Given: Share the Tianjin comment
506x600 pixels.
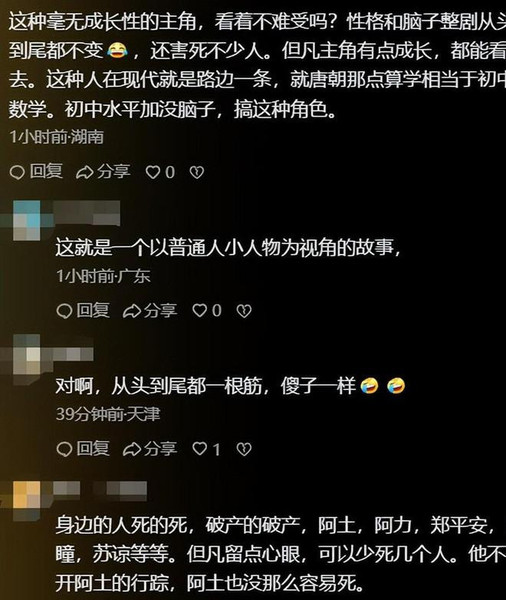Looking at the screenshot, I should point(150,448).
